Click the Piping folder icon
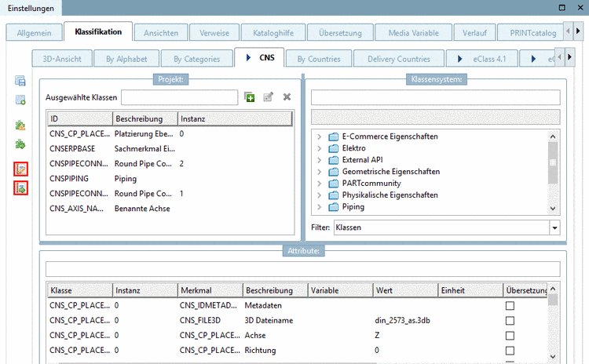Image resolution: width=589 pixels, height=364 pixels. (333, 208)
